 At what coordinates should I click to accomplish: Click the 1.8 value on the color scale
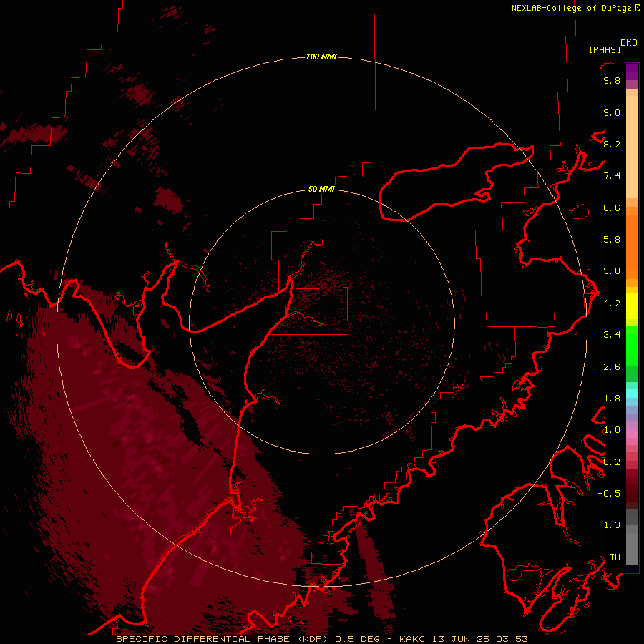click(x=612, y=399)
